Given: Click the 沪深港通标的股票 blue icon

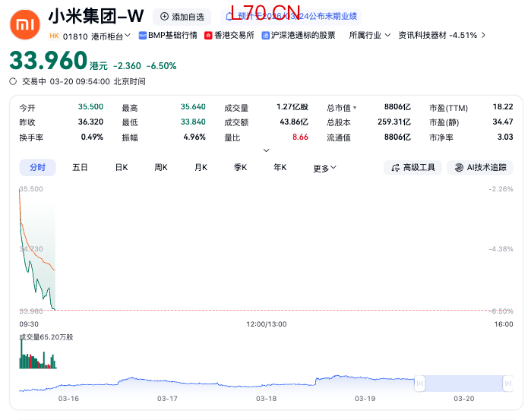Looking at the screenshot, I should [x=266, y=36].
